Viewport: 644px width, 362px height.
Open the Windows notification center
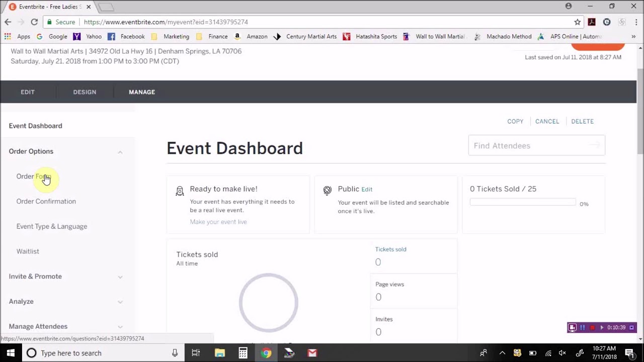[x=629, y=353]
